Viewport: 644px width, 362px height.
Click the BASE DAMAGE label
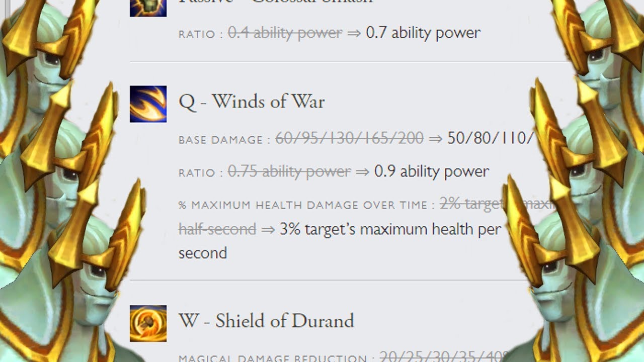tap(221, 140)
